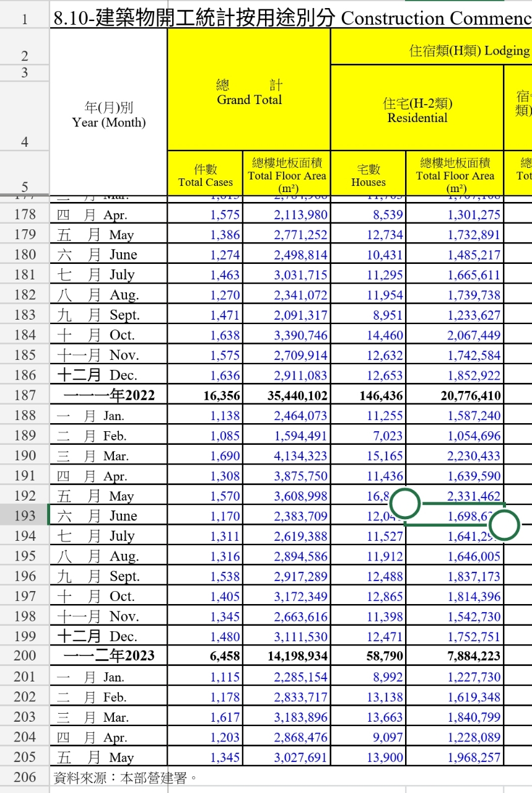Select row header 178
The width and height of the screenshot is (532, 793).
pyautogui.click(x=25, y=214)
